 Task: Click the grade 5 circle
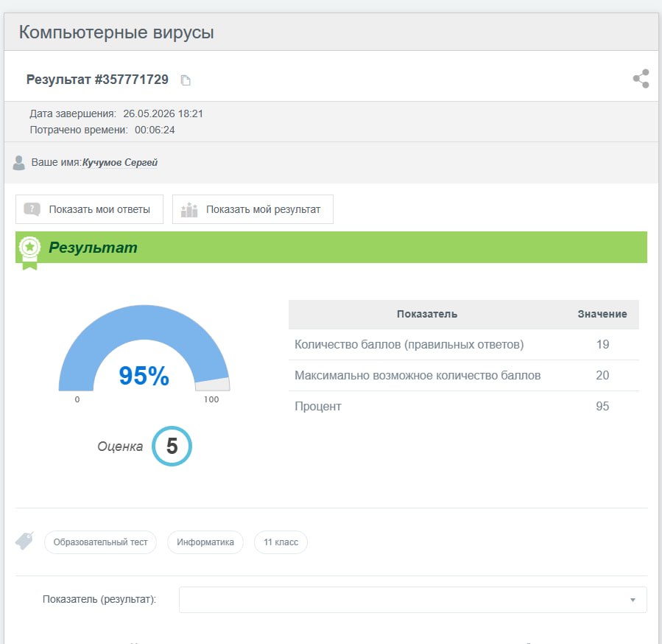172,447
